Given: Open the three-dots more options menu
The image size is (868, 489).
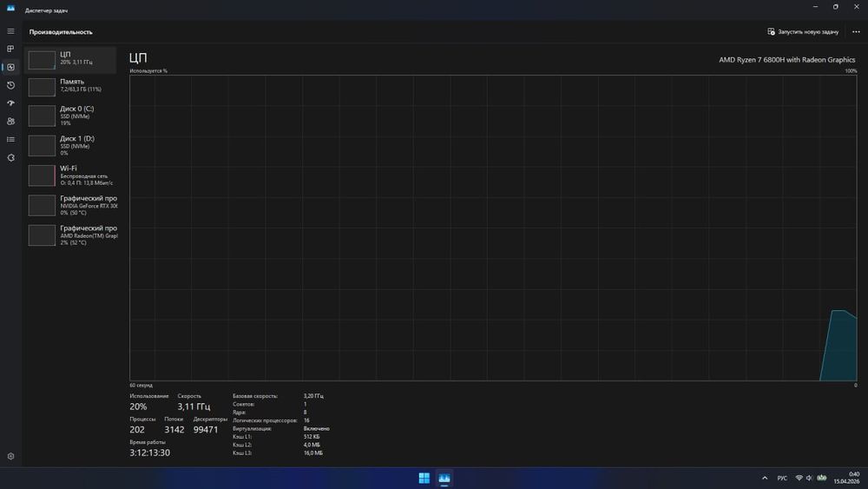Looking at the screenshot, I should coord(856,31).
